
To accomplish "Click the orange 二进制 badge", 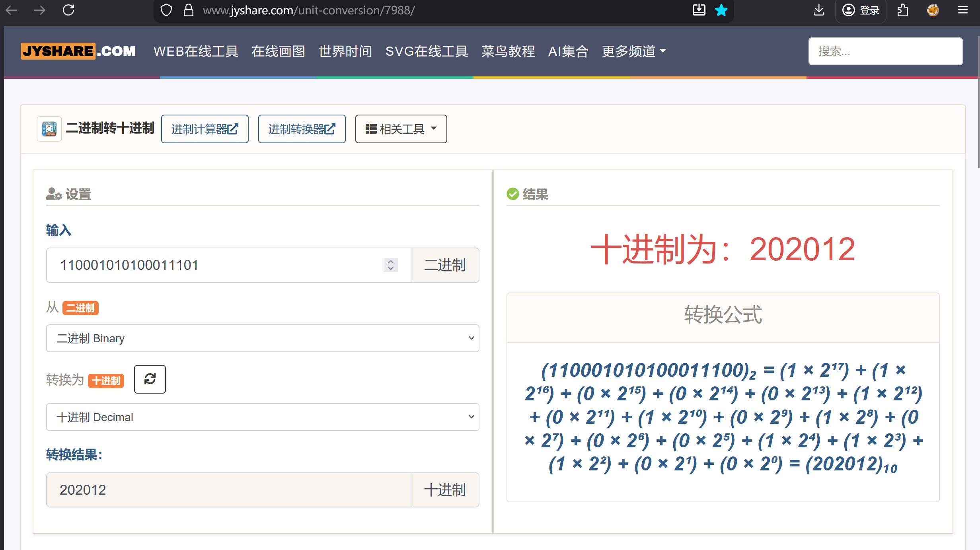I will pos(80,308).
